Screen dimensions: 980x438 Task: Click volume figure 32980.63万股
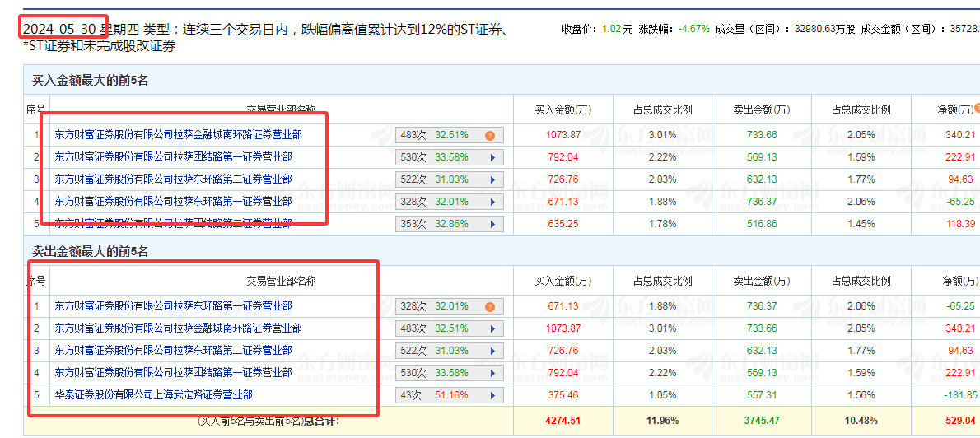[826, 29]
